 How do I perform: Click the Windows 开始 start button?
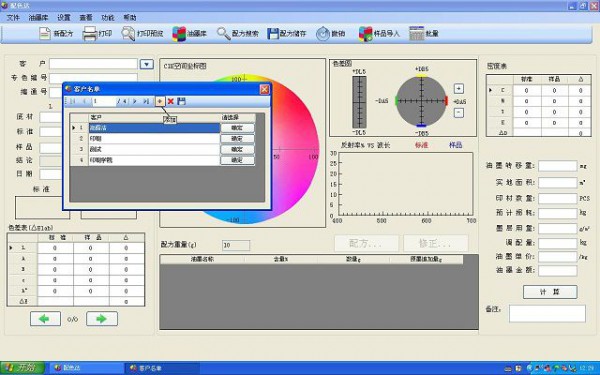tap(22, 368)
